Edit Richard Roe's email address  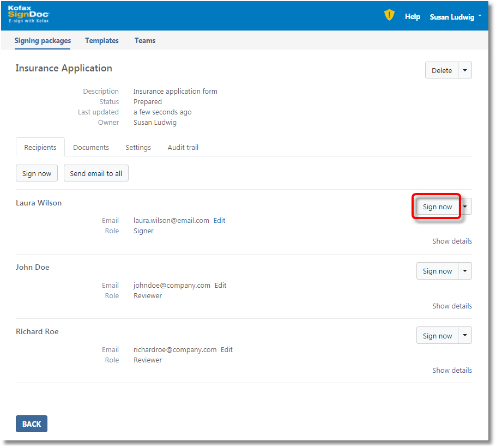click(227, 350)
